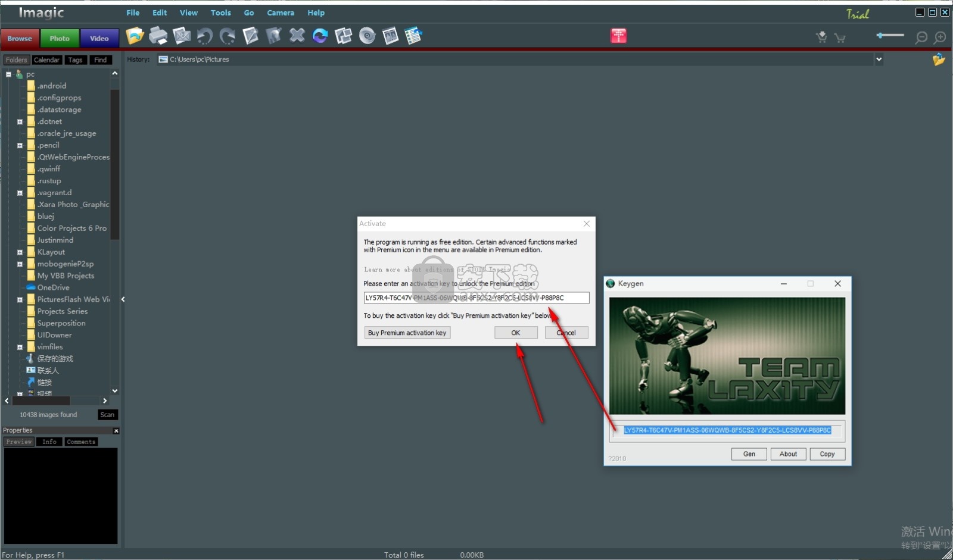Click the stacked photos toolbar icon
Screen dimensions: 953x560
[x=343, y=36]
